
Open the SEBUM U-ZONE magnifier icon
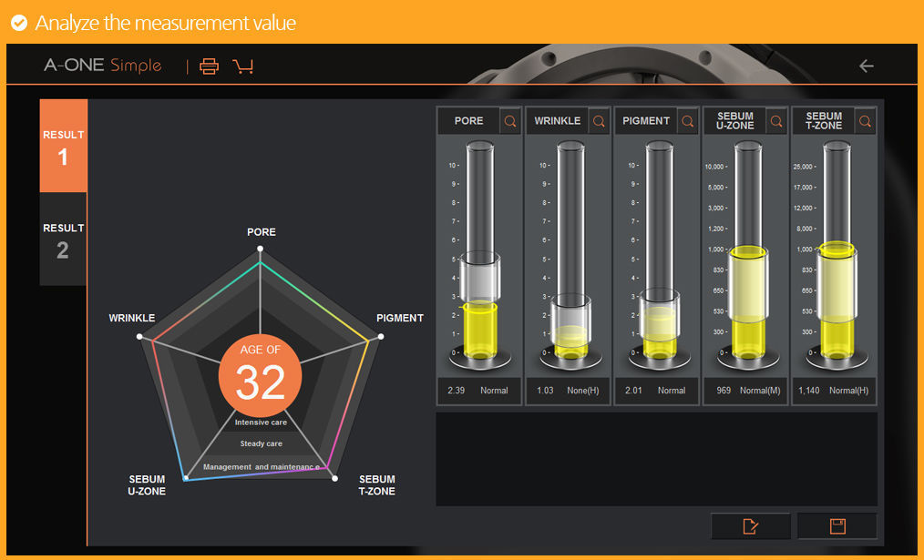(775, 121)
